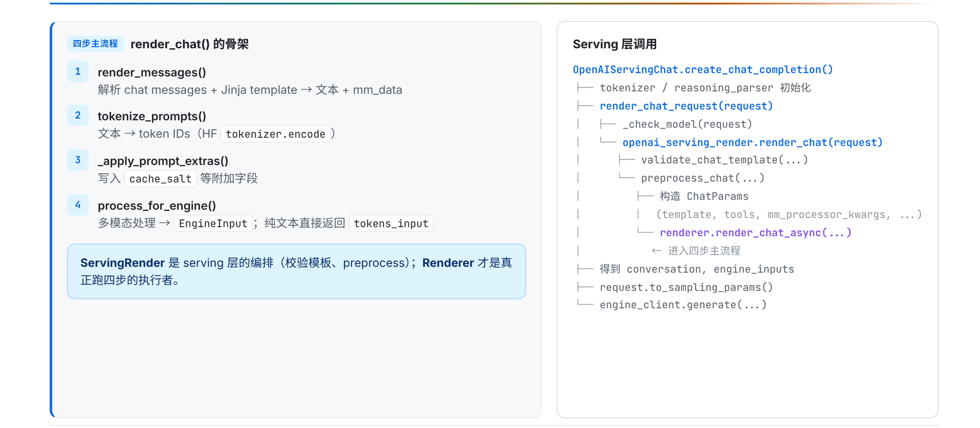The height and width of the screenshot is (428, 980).
Task: Click renderer.render_chat_async(...) in the tree
Action: point(756,233)
